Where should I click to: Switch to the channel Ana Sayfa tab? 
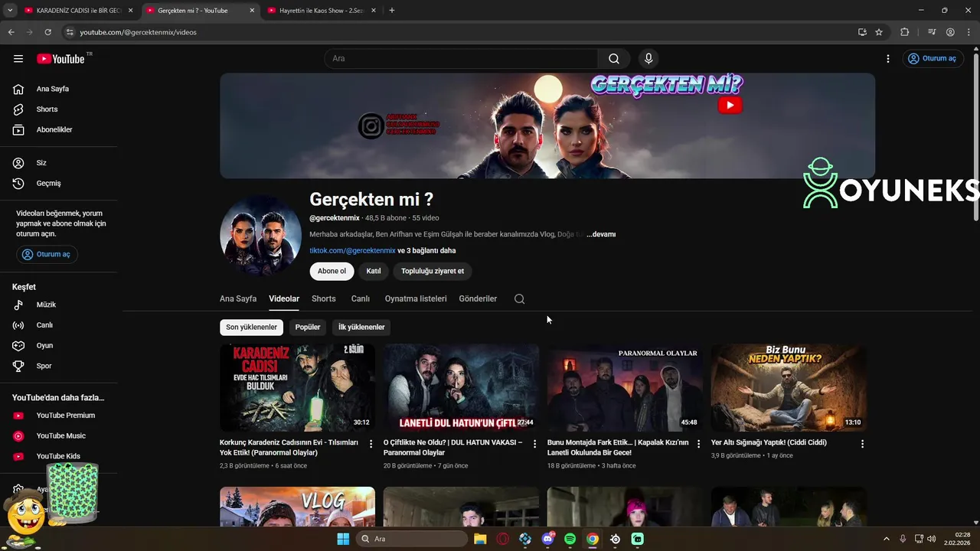(238, 299)
